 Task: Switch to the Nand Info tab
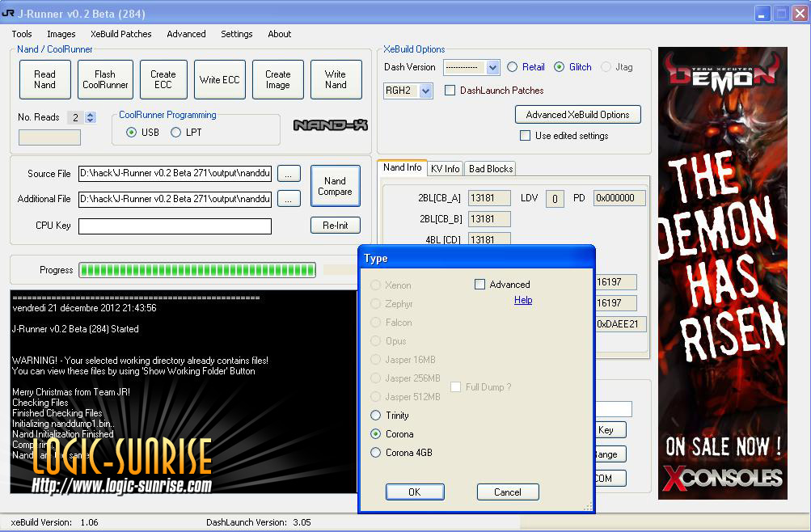[403, 167]
